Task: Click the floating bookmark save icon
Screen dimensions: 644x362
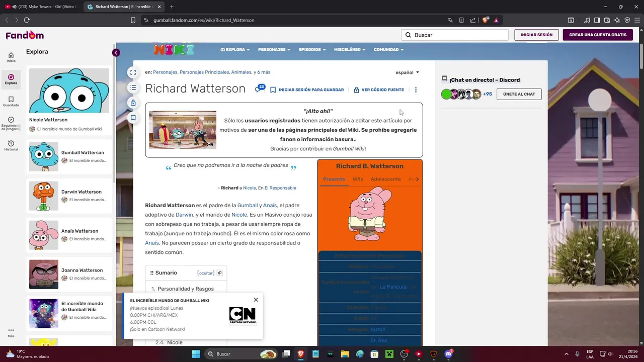Action: point(133,118)
